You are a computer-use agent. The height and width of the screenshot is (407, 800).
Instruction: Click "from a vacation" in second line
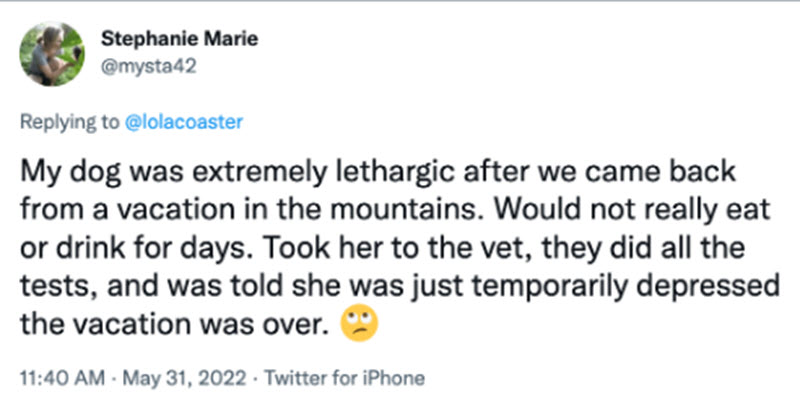107,214
